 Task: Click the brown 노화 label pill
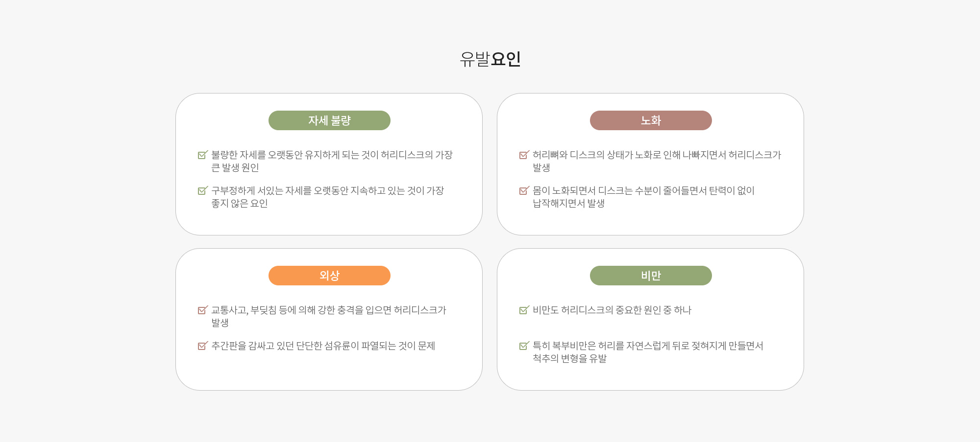click(651, 120)
